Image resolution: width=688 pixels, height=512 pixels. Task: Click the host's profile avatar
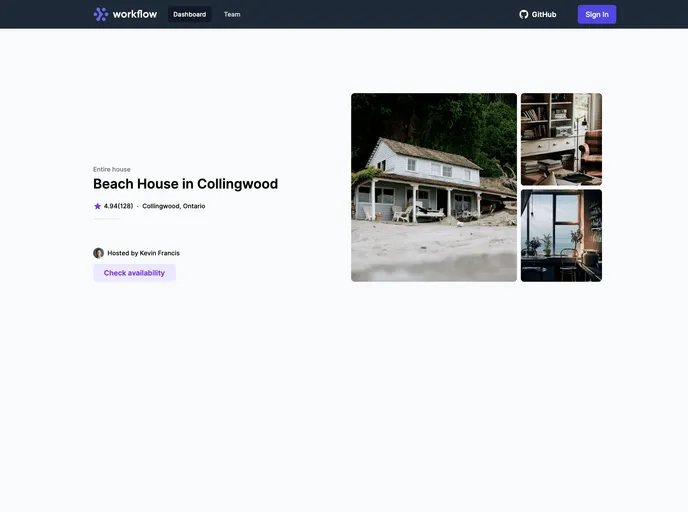[x=98, y=253]
